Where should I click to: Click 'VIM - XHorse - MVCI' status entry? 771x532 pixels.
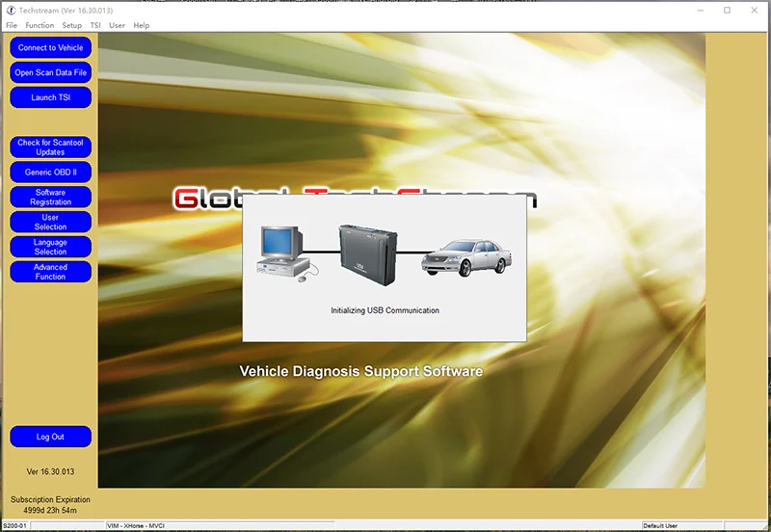click(136, 525)
